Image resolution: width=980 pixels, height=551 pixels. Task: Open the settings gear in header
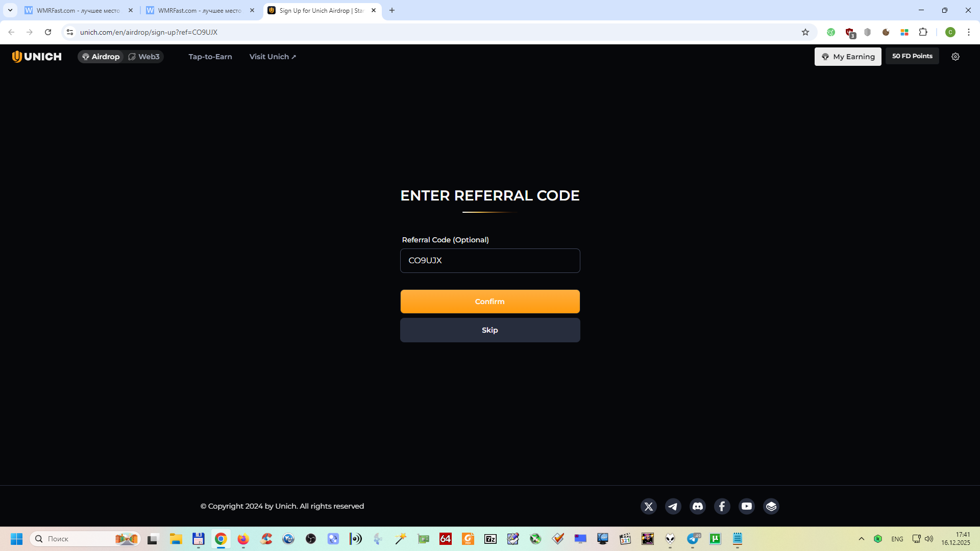955,57
